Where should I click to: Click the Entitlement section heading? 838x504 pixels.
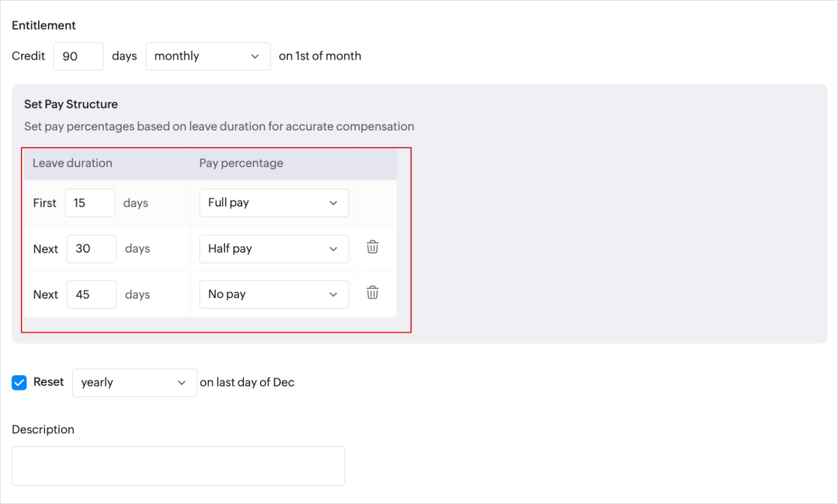pyautogui.click(x=44, y=25)
